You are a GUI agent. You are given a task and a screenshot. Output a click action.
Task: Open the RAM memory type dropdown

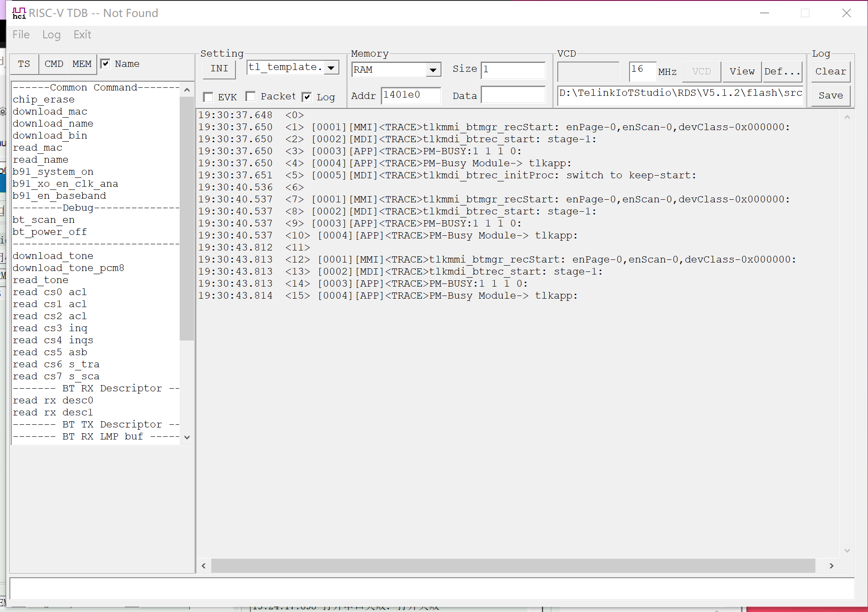pyautogui.click(x=433, y=70)
